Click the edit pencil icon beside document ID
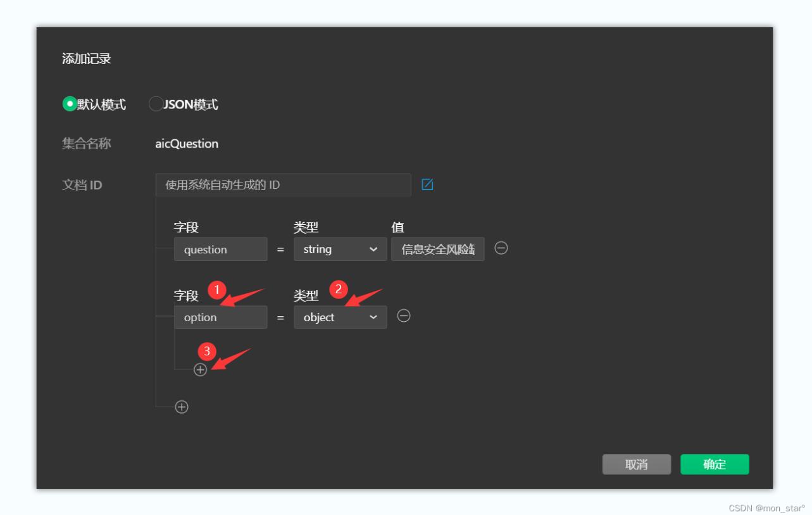Image resolution: width=812 pixels, height=515 pixels. [428, 184]
